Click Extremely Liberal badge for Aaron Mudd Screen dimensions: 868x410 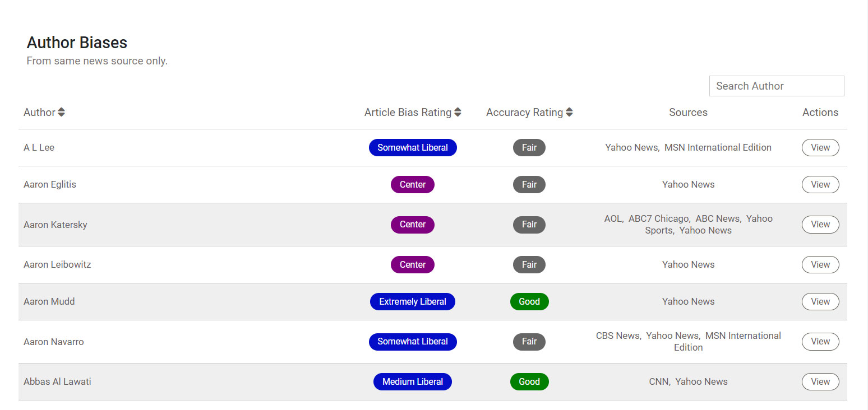tap(412, 302)
